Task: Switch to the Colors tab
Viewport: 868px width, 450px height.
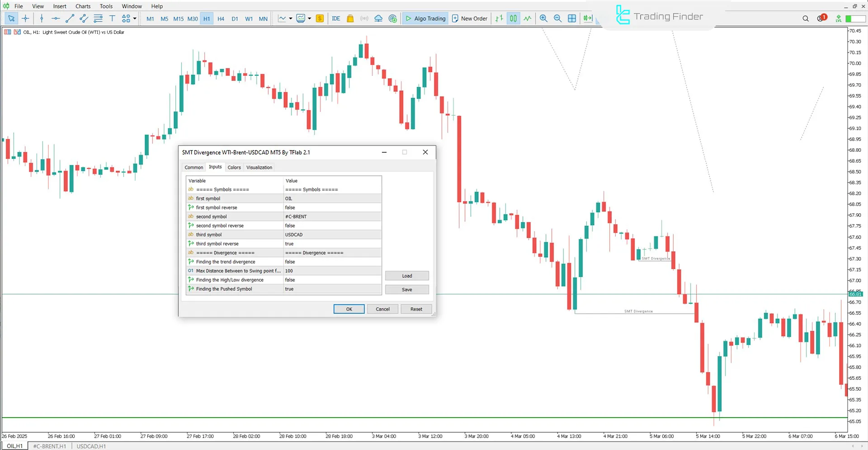Action: point(234,167)
